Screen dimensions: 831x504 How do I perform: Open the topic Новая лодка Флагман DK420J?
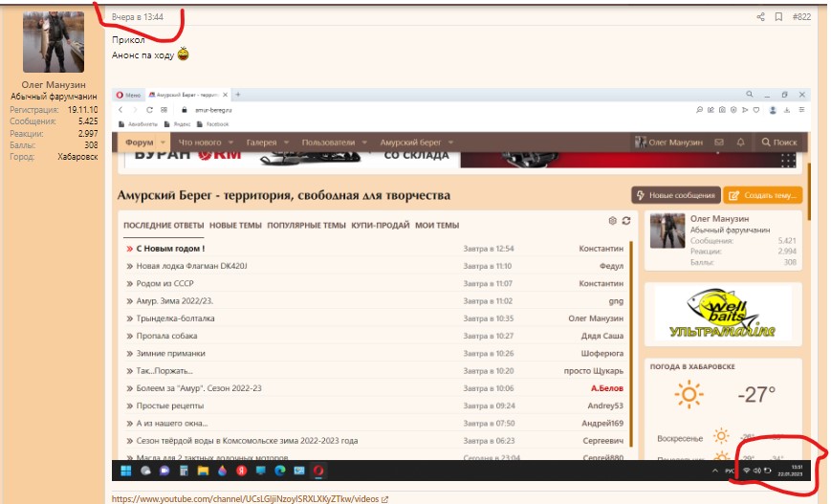click(x=191, y=266)
